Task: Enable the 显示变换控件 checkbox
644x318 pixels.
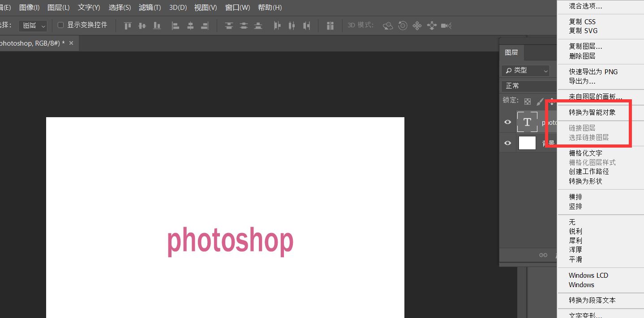Action: [61, 25]
